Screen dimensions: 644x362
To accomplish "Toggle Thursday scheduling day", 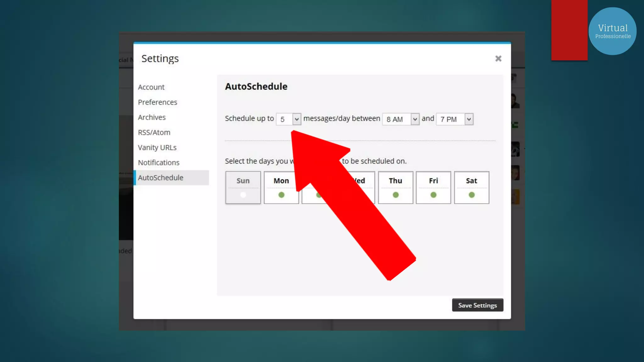I will tap(395, 188).
